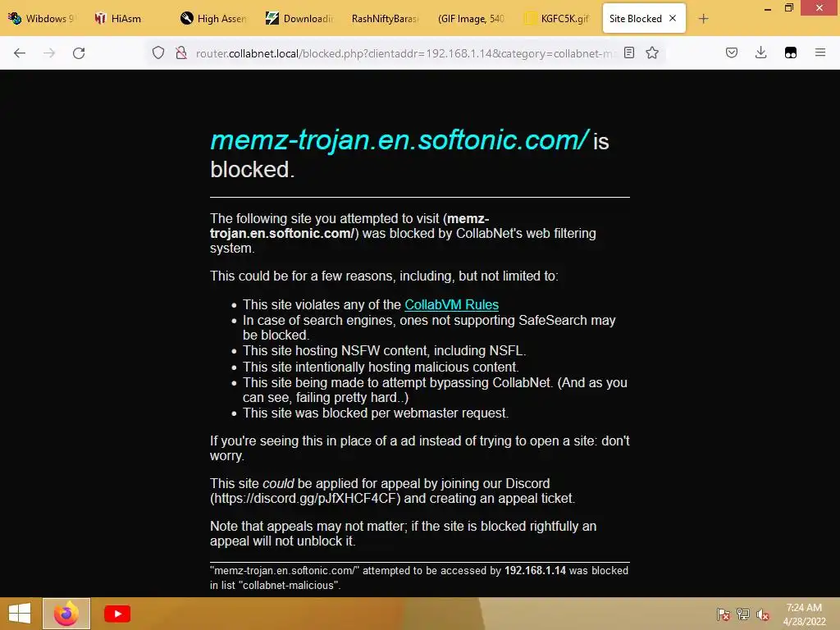Click the Discord invite URL text
840x630 pixels.
point(305,498)
